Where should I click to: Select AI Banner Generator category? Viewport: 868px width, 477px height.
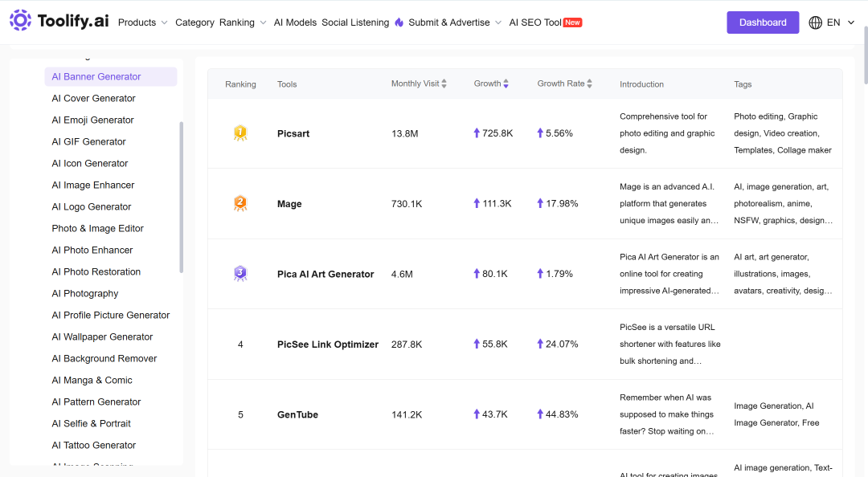pyautogui.click(x=111, y=76)
